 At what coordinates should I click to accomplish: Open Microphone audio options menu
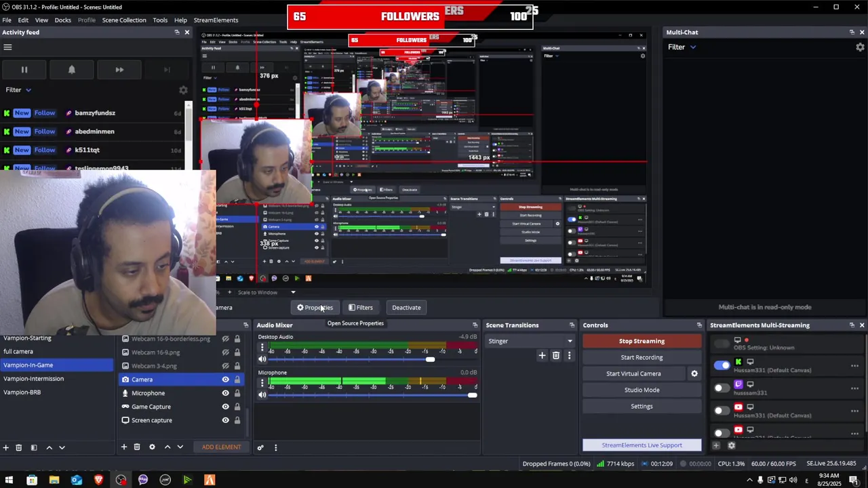click(x=262, y=383)
